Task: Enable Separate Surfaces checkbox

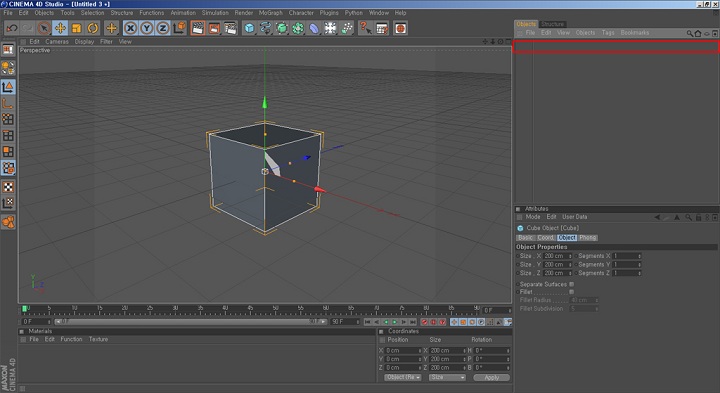Action: click(572, 285)
